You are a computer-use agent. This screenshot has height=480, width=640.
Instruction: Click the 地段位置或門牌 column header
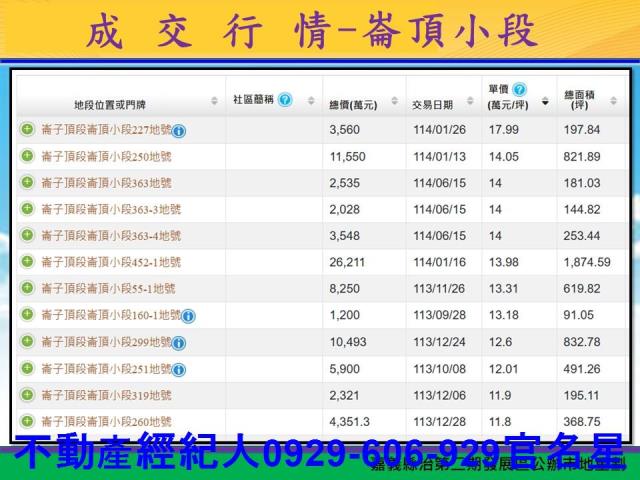[109, 104]
